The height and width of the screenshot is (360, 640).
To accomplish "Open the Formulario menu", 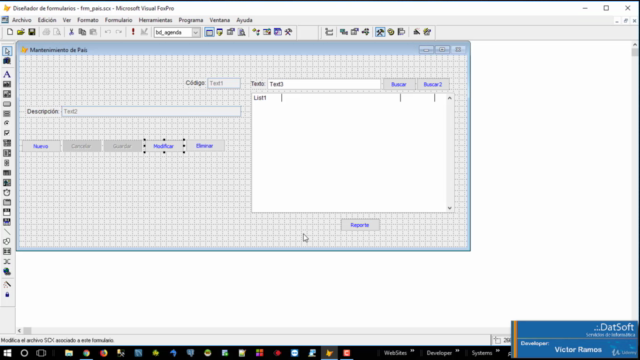I will point(118,20).
